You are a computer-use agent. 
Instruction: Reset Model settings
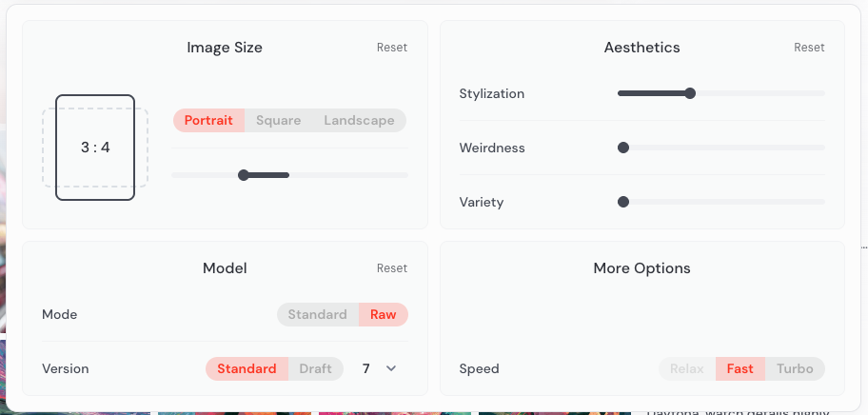(391, 268)
